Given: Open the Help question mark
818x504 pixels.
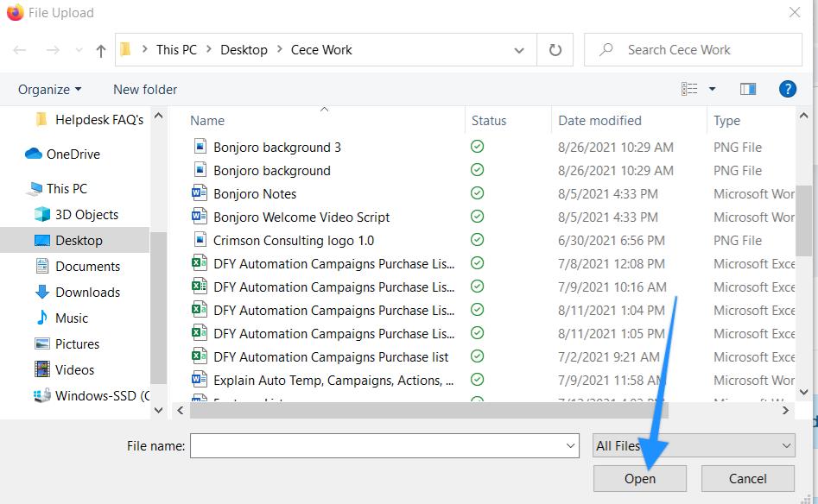Looking at the screenshot, I should coord(787,89).
